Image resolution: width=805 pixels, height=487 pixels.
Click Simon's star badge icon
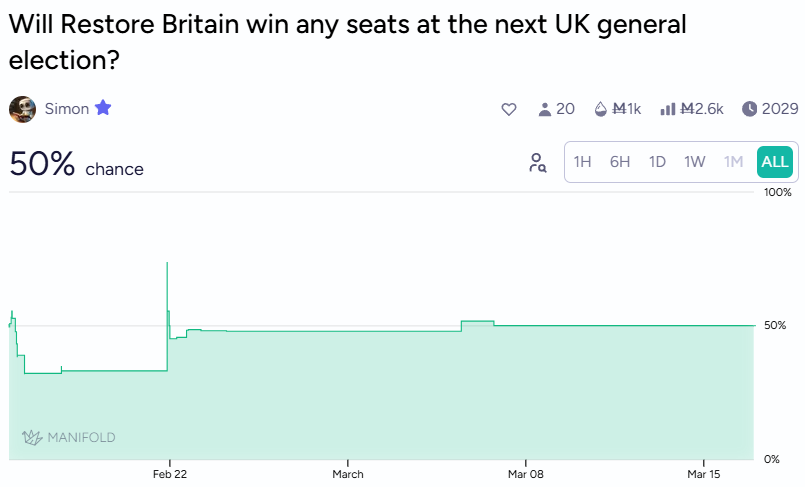click(103, 108)
